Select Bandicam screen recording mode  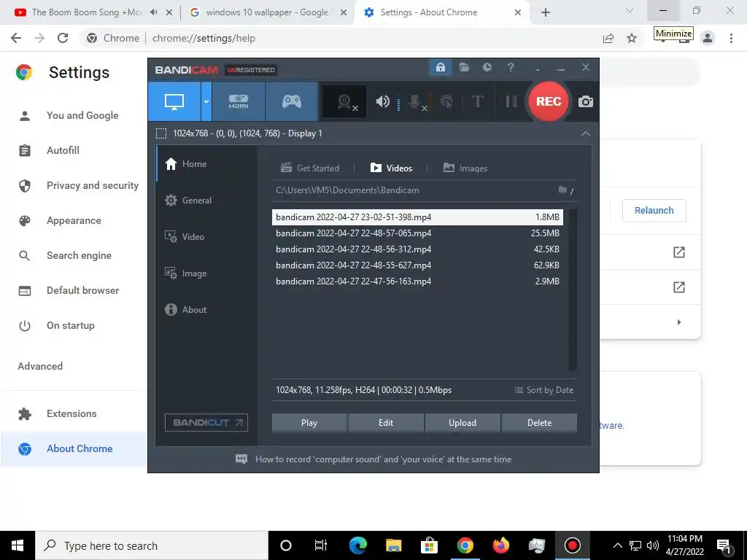[x=174, y=101]
